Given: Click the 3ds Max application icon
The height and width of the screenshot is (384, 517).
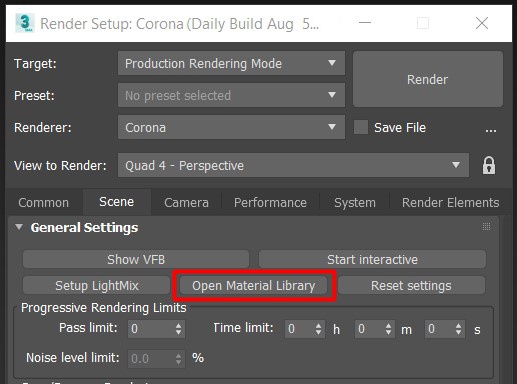Looking at the screenshot, I should pyautogui.click(x=25, y=23).
